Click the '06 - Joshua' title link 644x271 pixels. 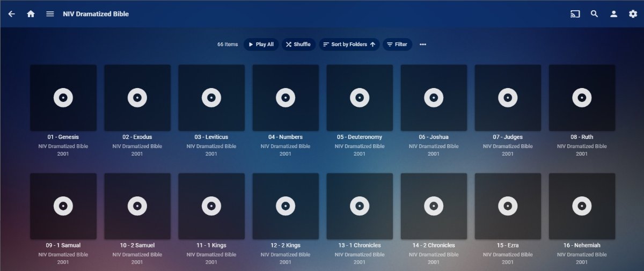434,137
